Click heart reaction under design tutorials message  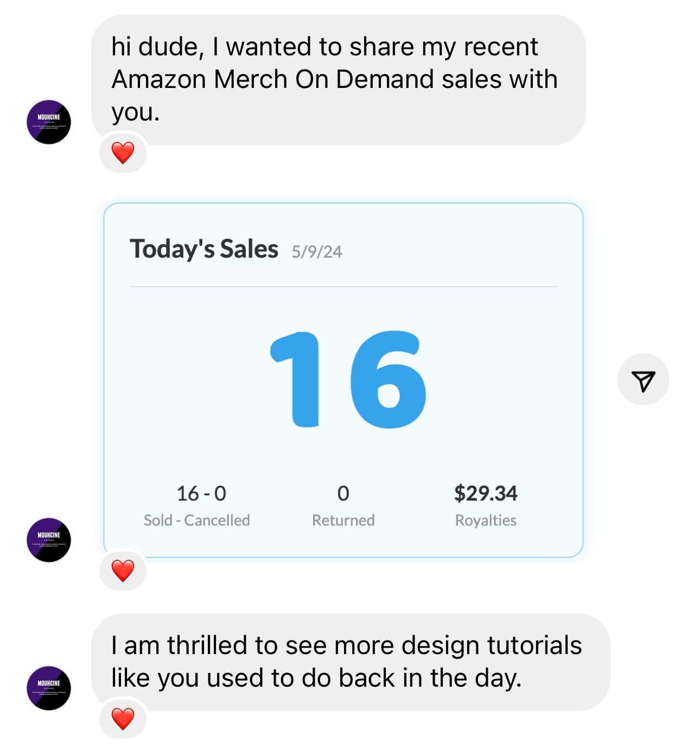123,719
